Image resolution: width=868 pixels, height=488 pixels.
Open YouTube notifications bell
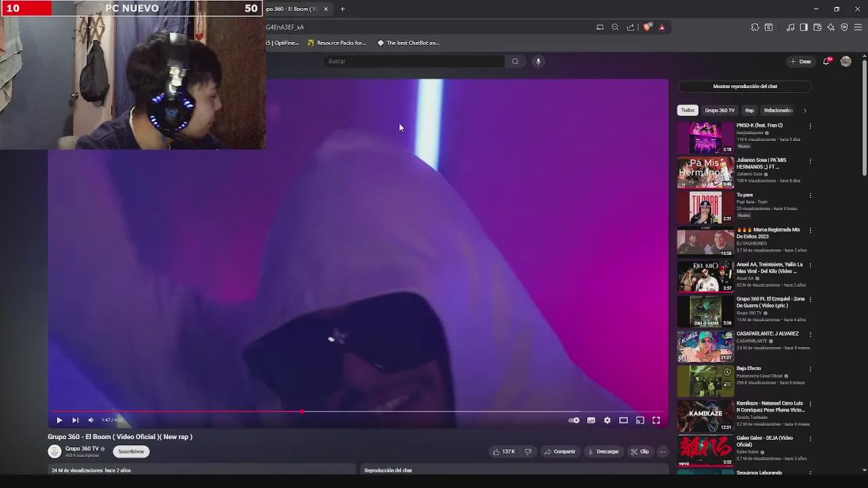pyautogui.click(x=827, y=62)
